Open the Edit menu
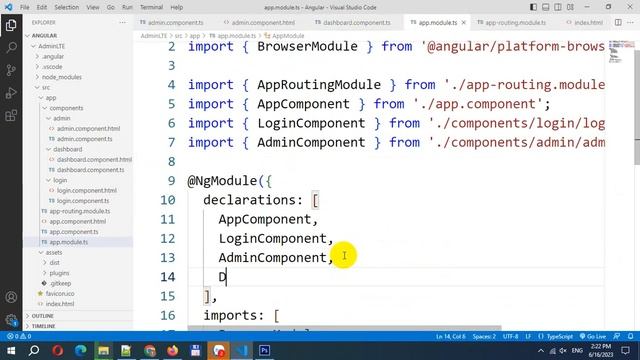The image size is (640, 360). (42, 7)
